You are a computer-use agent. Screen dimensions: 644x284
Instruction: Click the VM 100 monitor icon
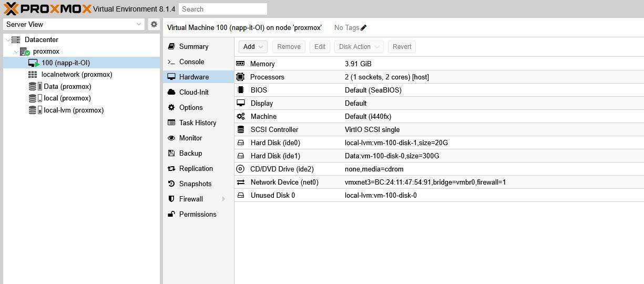34,63
